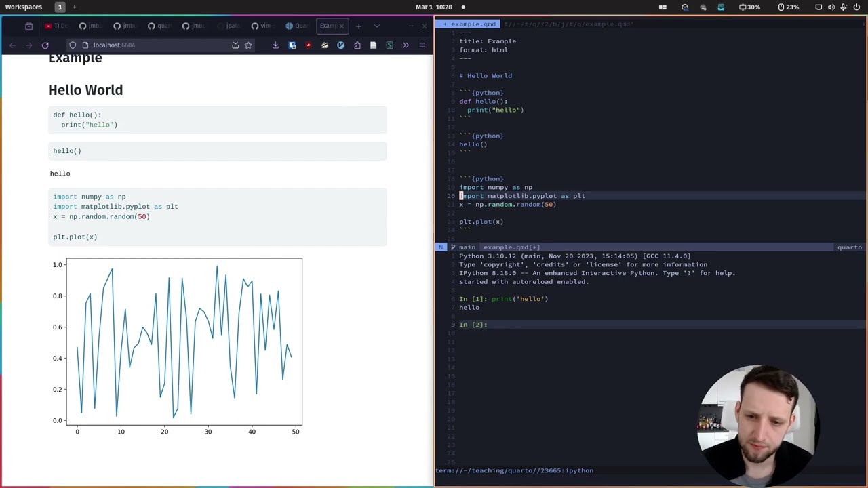Open the power menu icon in the top bar
The width and height of the screenshot is (868, 488).
[x=856, y=7]
